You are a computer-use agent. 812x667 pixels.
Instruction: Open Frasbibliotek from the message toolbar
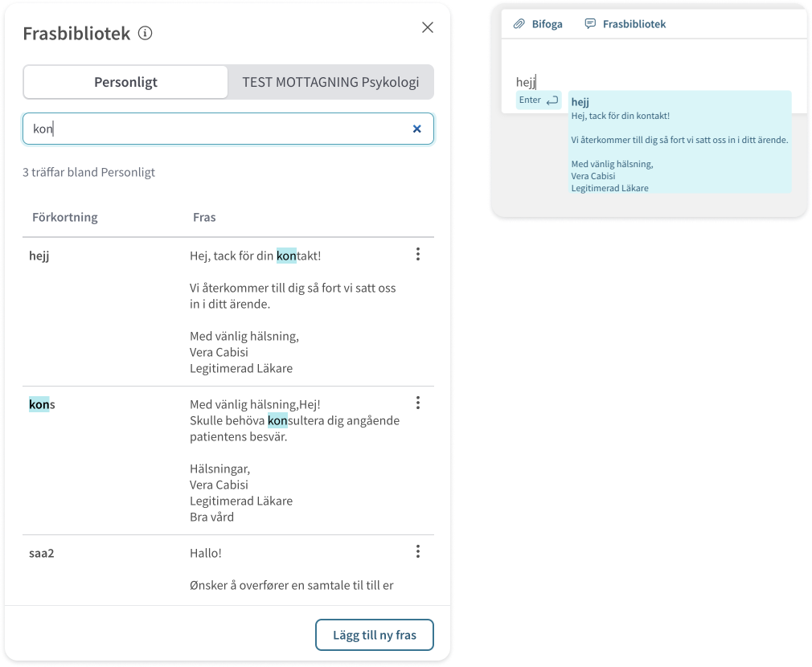[x=635, y=24]
